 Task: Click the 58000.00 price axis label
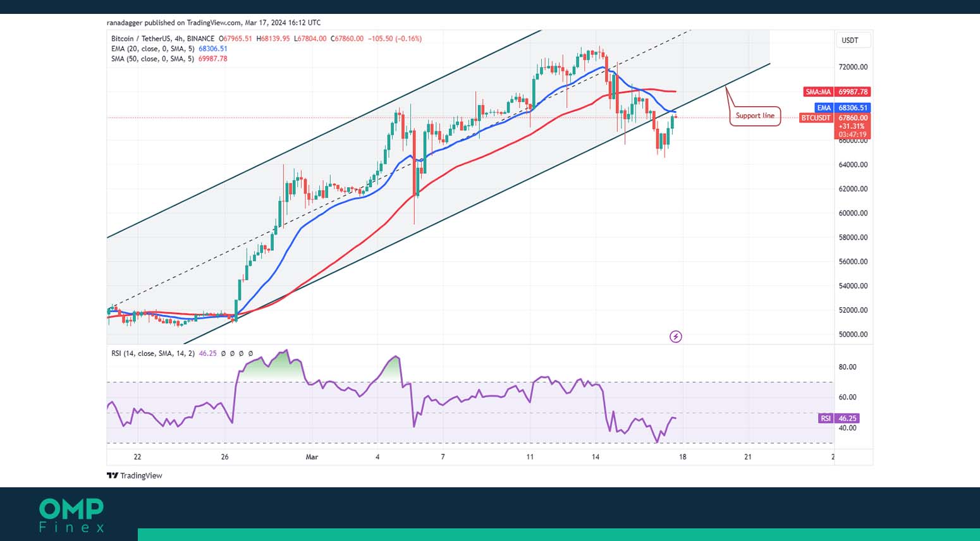[853, 238]
